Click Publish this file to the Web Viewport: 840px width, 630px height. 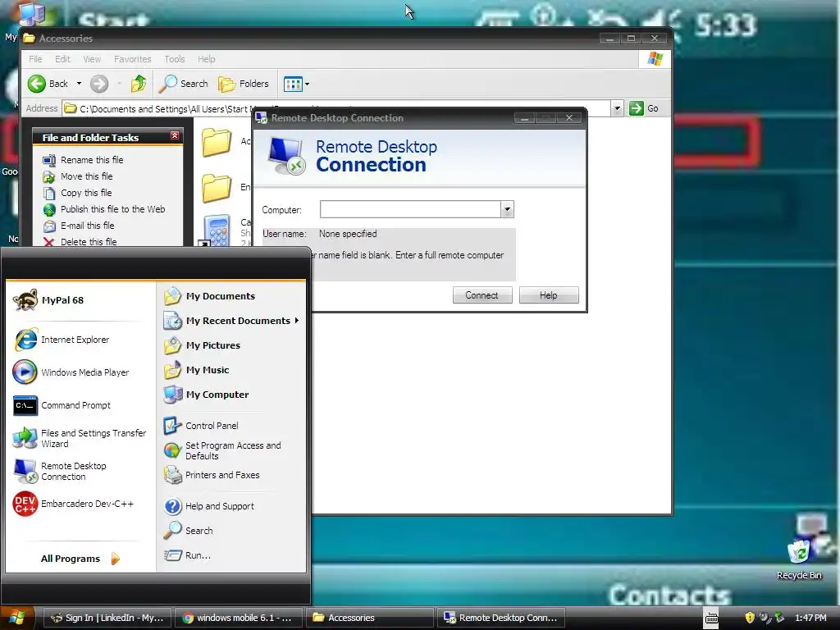pos(104,209)
